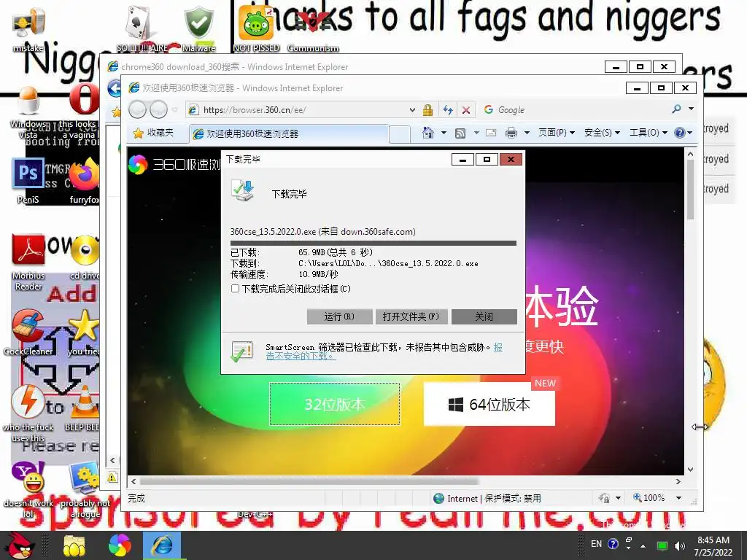Click the EN language indicator in the tray
Viewport: 747px width, 560px height.
coord(597,544)
